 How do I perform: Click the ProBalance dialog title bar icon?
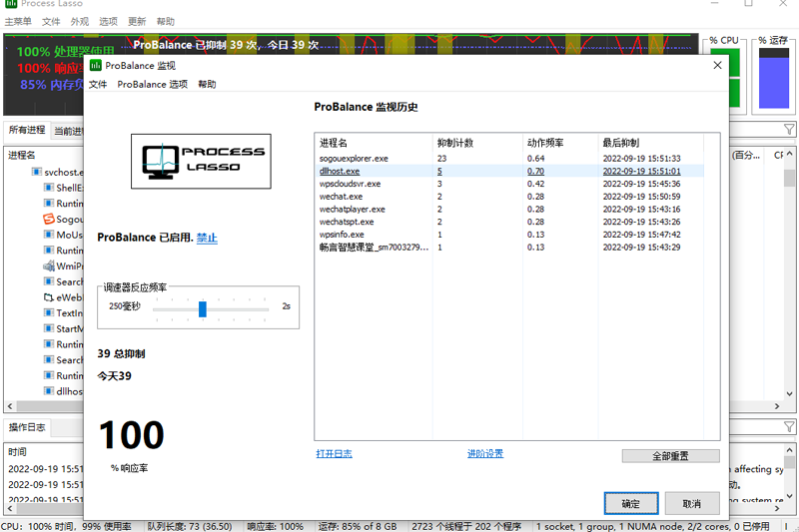coord(96,65)
